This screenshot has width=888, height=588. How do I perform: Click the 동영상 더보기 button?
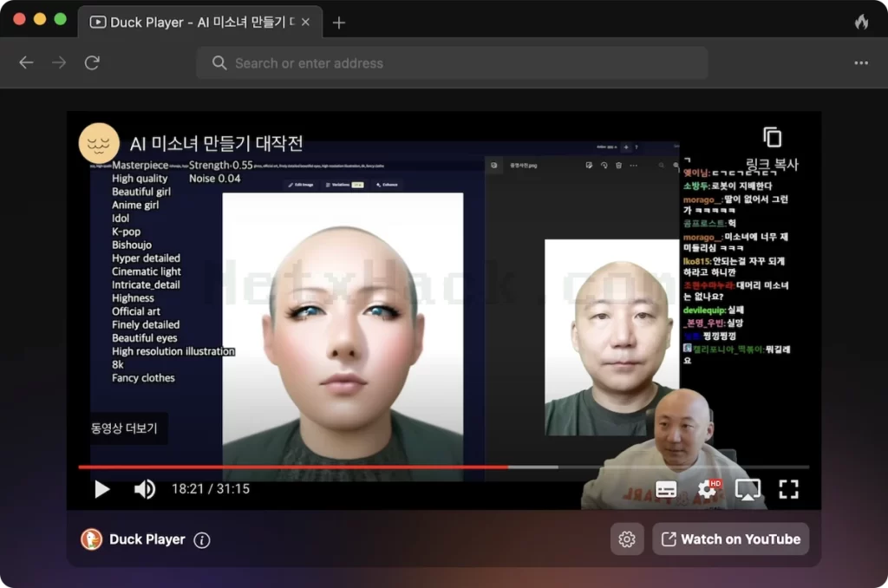[x=124, y=428]
